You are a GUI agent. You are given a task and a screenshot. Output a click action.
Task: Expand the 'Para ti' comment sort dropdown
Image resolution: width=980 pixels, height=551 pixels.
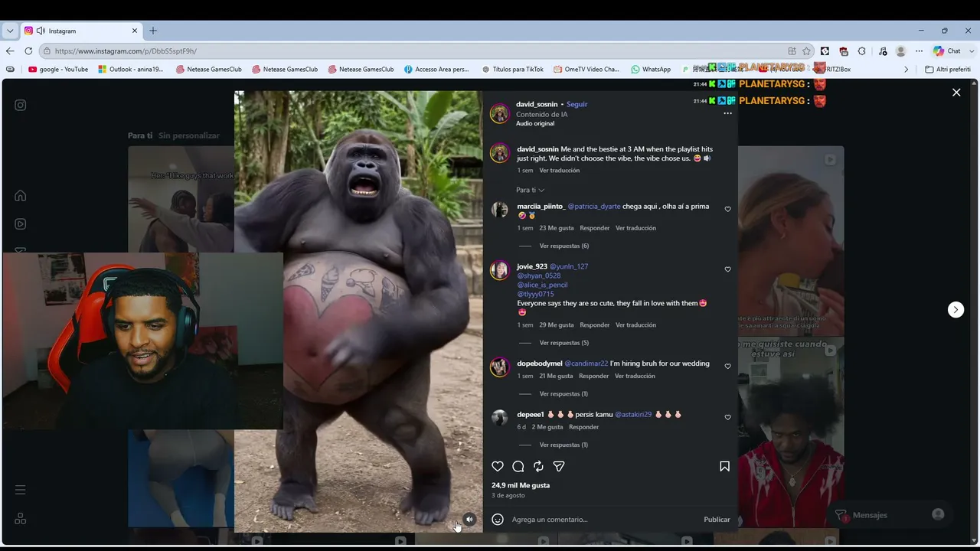530,190
